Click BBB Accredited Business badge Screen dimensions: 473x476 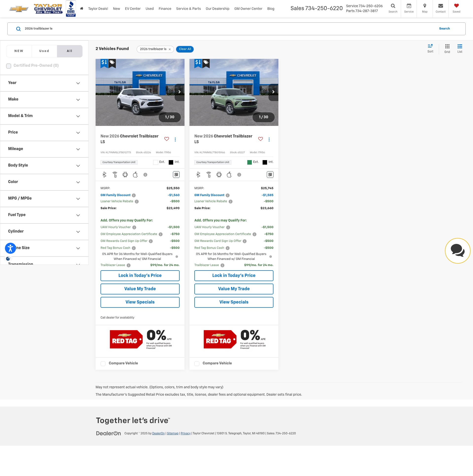click(x=71, y=9)
